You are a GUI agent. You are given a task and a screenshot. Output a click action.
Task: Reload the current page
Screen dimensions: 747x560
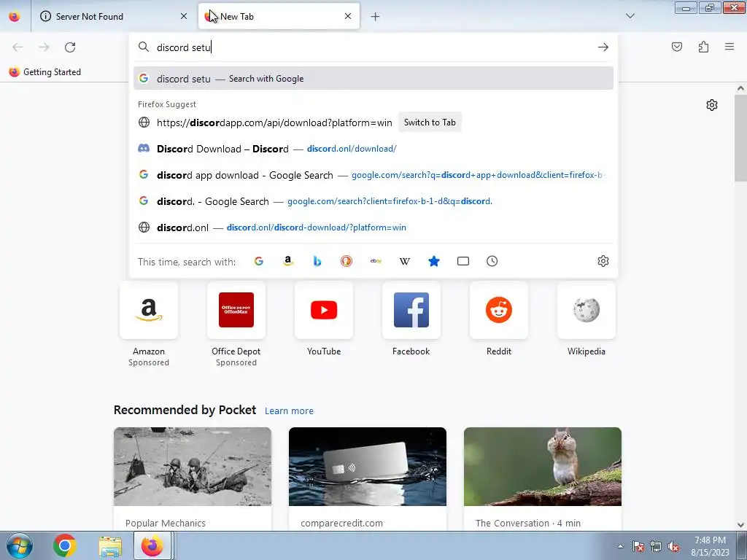point(70,47)
